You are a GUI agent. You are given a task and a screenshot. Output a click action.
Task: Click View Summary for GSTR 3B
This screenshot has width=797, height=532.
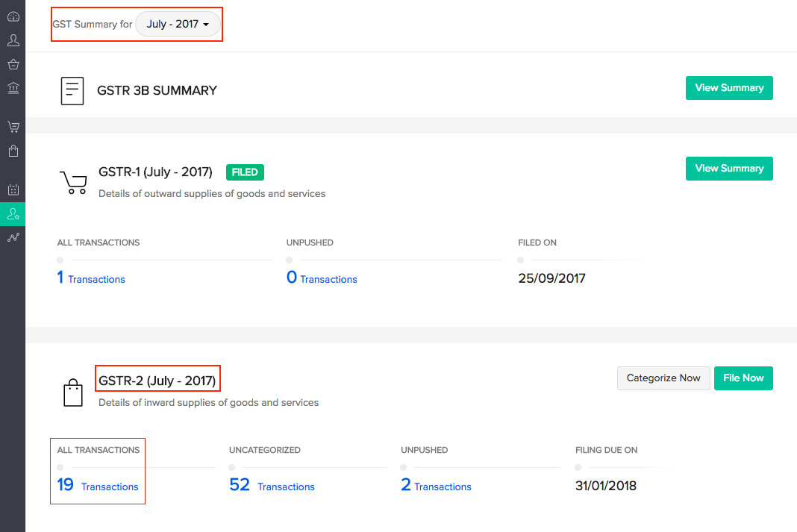[728, 88]
